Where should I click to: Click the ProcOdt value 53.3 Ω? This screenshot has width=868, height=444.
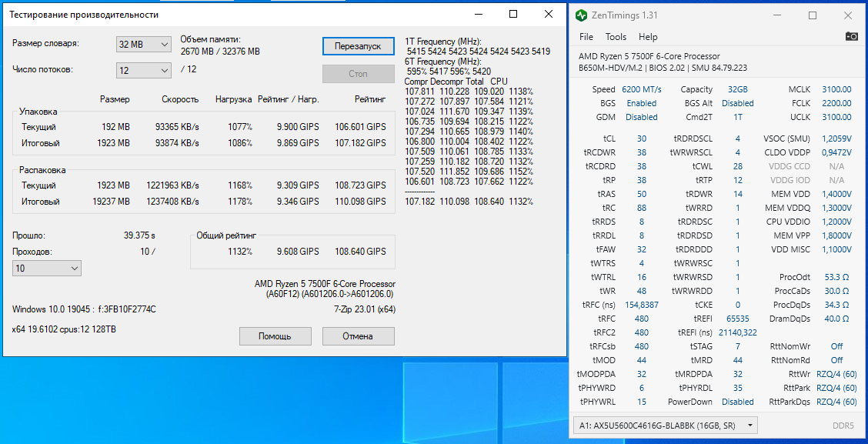click(x=836, y=277)
